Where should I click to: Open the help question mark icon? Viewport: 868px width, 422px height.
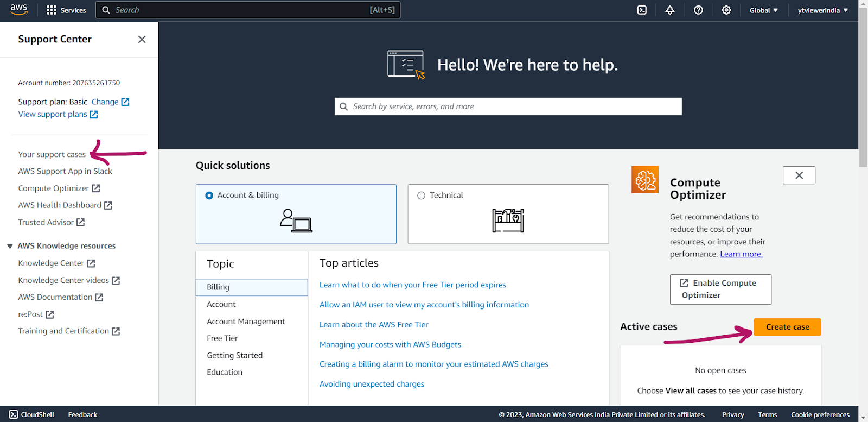pos(698,10)
